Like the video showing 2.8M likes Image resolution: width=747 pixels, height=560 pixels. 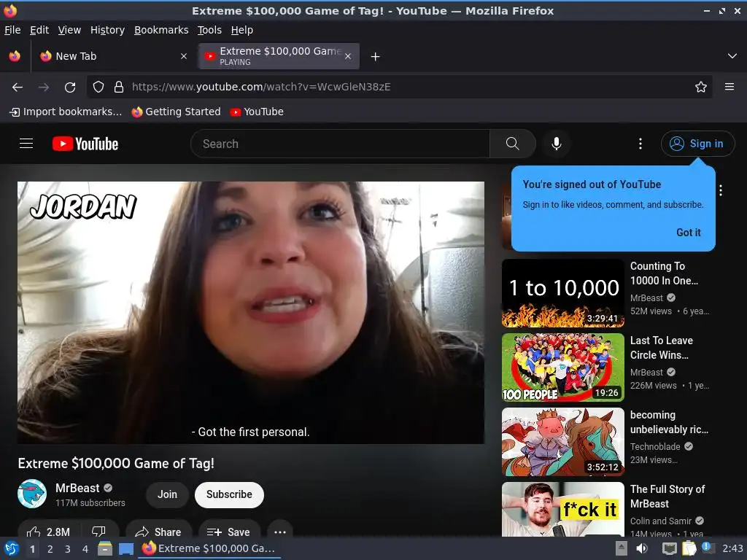(x=49, y=532)
